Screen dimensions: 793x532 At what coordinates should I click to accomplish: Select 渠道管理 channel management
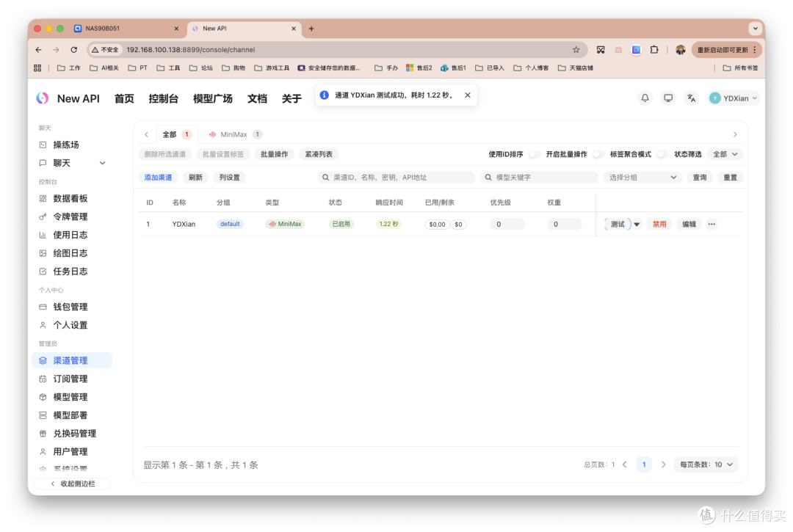click(72, 360)
